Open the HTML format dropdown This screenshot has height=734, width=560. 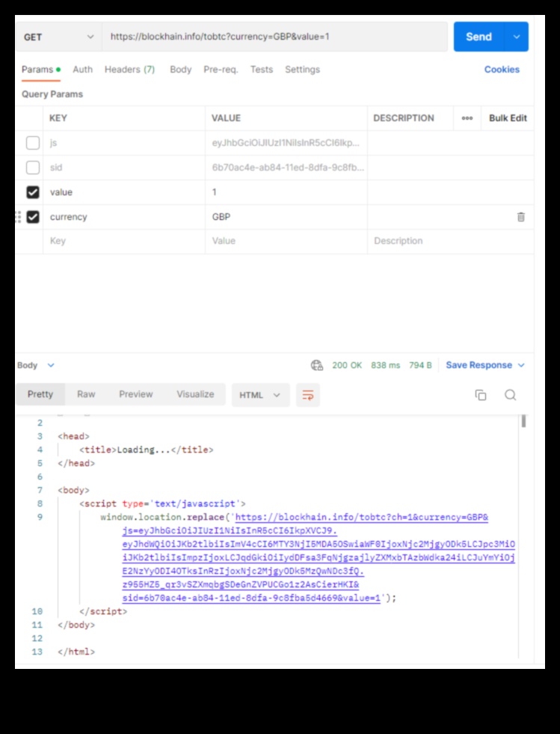coord(259,395)
